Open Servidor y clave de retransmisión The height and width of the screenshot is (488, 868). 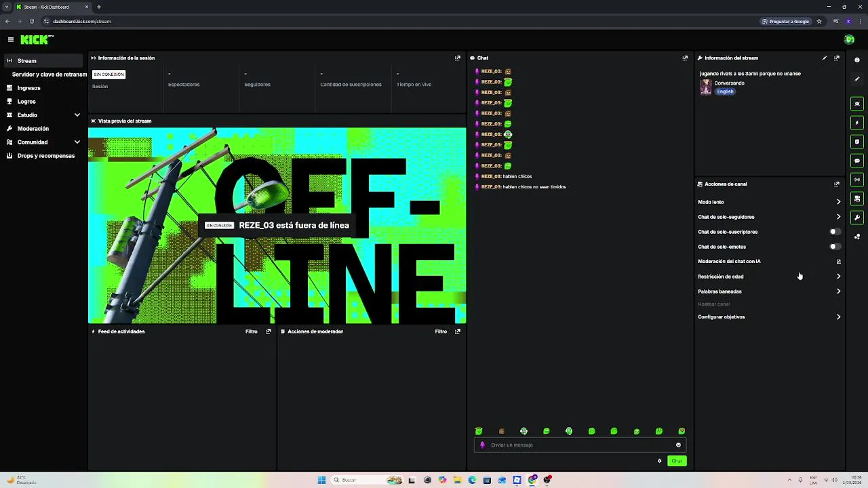point(49,75)
